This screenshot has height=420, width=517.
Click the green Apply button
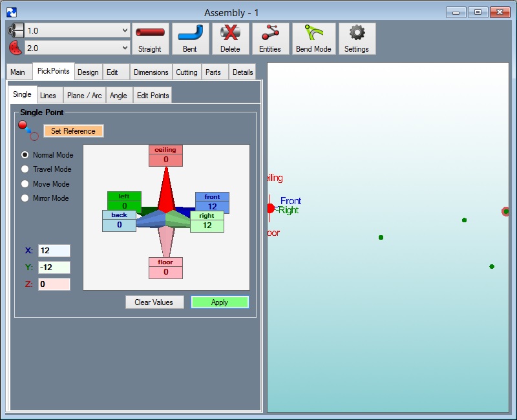pos(220,302)
